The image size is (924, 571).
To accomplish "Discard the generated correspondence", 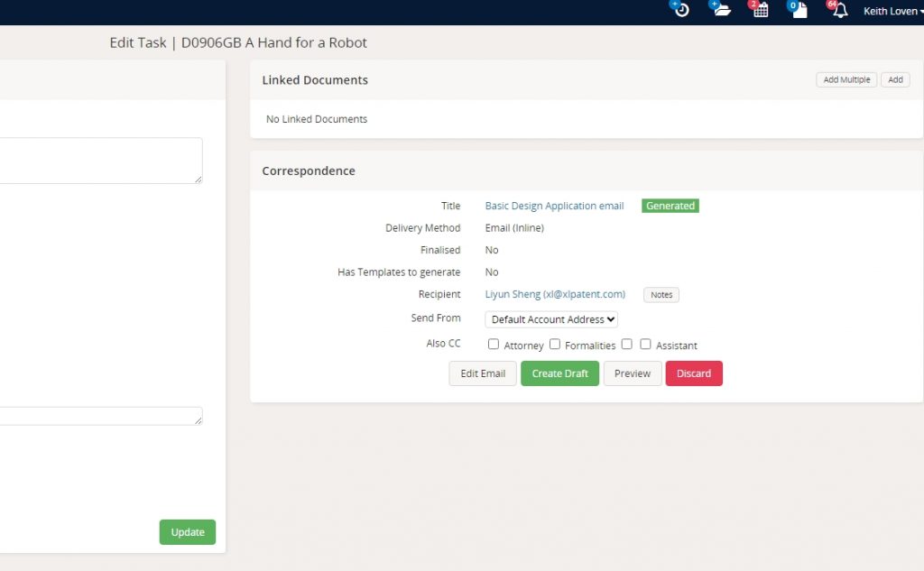I will 694,373.
